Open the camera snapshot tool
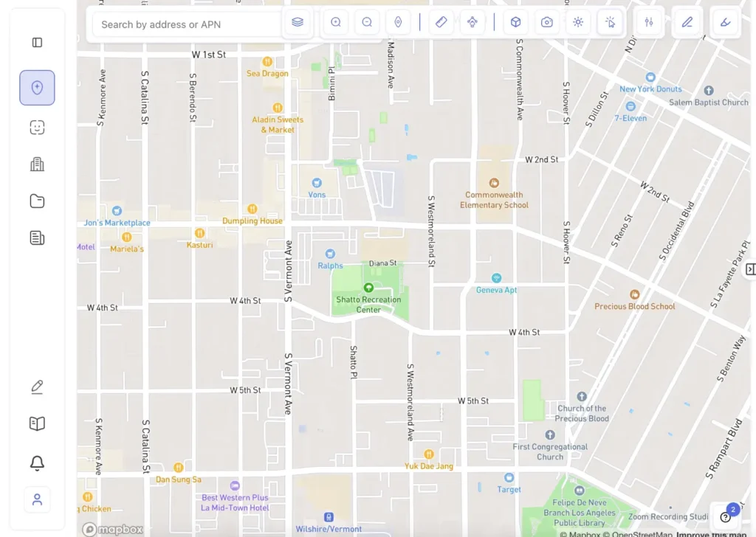The height and width of the screenshot is (537, 756). tap(546, 22)
